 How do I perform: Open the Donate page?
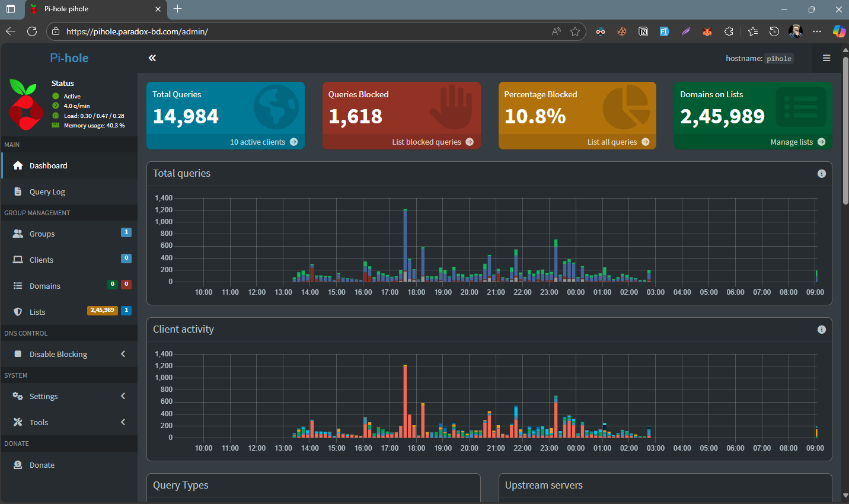[42, 465]
